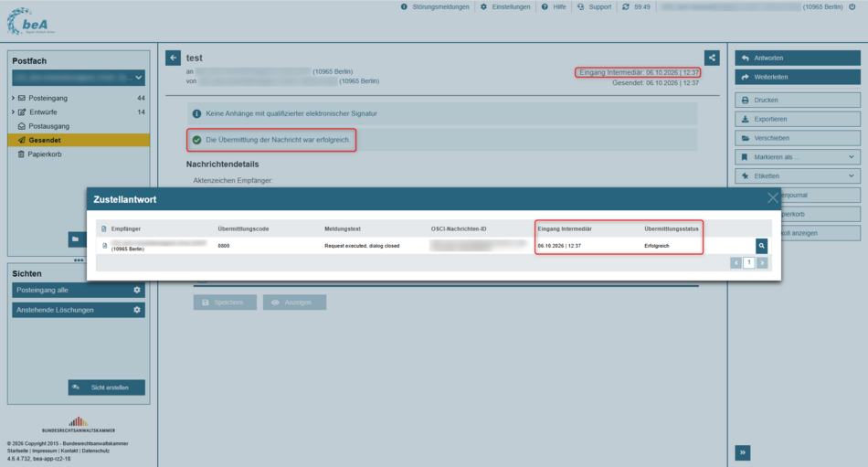
Task: Click the Sicht erstellen button
Action: [x=107, y=387]
